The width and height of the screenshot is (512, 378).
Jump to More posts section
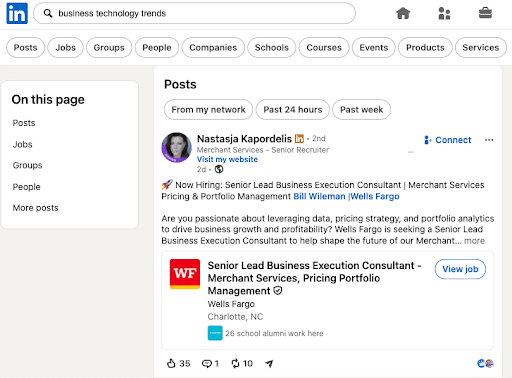(35, 208)
